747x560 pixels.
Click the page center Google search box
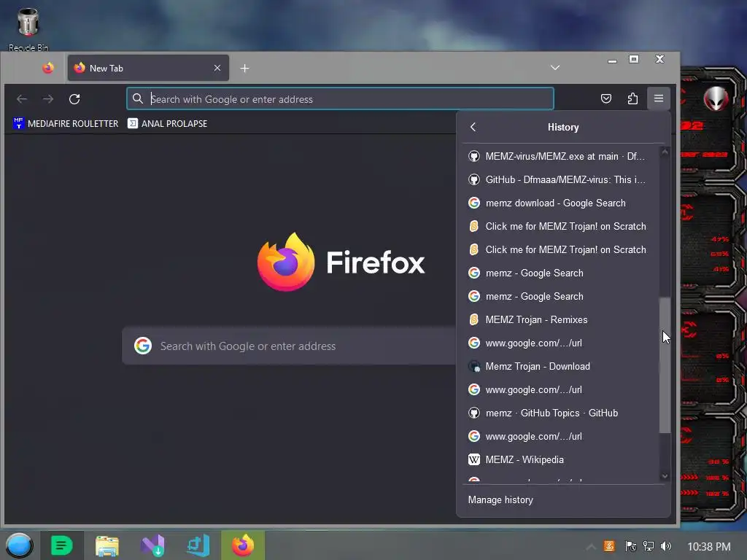pyautogui.click(x=289, y=346)
